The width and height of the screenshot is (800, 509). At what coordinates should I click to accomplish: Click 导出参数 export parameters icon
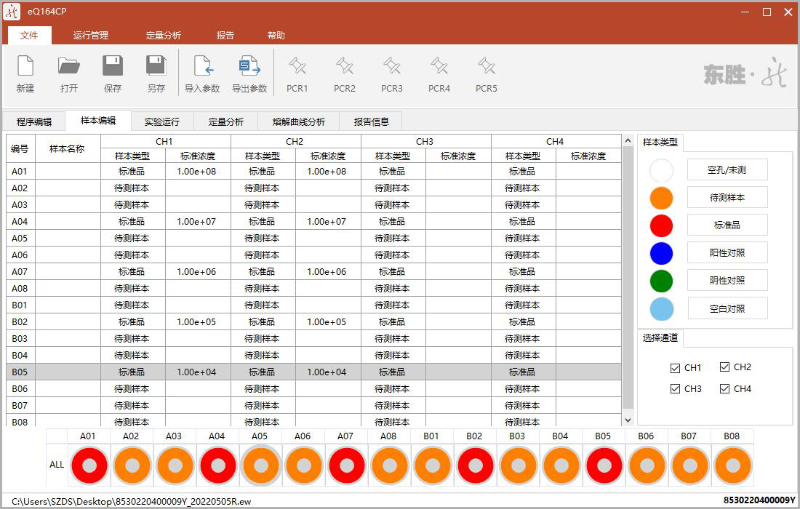click(249, 68)
